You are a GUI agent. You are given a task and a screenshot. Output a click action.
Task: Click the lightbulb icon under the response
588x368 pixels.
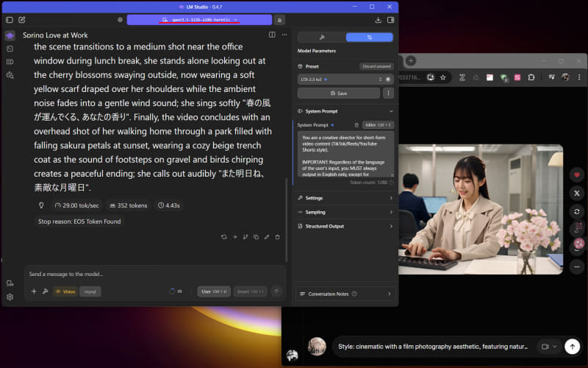[x=41, y=205]
